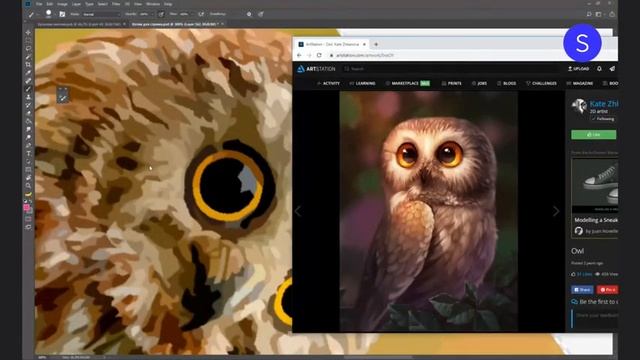Screen dimensions: 640x360
Task: Go back in the browser window
Action: 299,55
